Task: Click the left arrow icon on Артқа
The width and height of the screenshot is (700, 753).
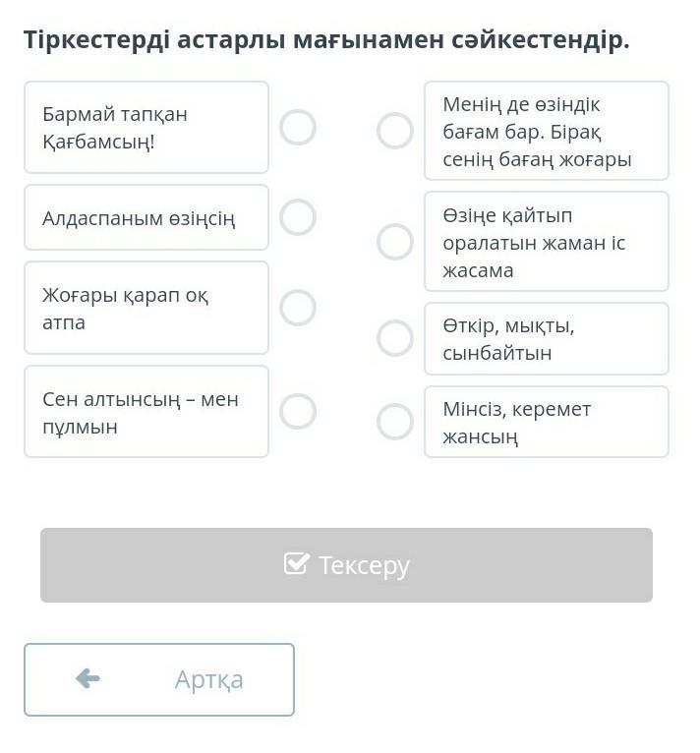Action: coord(87,679)
